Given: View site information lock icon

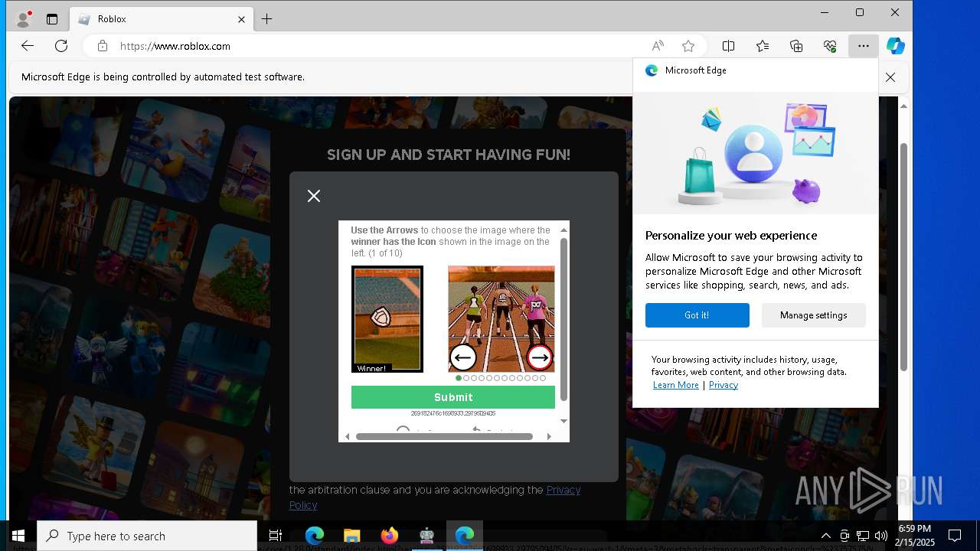Looking at the screenshot, I should [103, 46].
